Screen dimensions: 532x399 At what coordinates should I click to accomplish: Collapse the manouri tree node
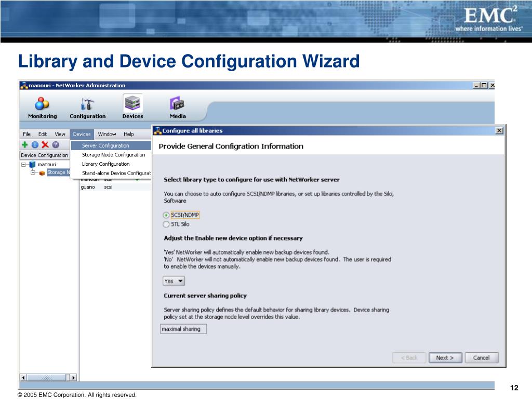pyautogui.click(x=23, y=165)
